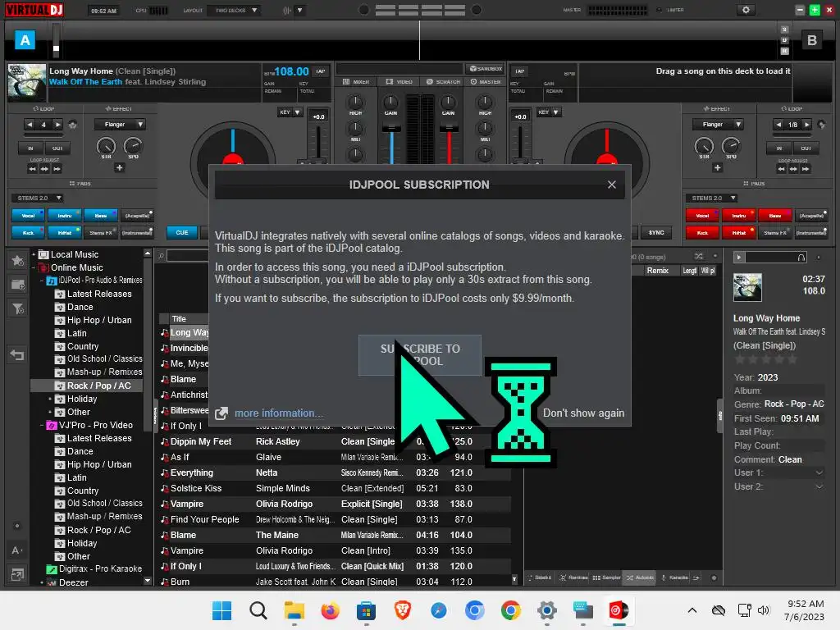
Task: Click deck B loop adjust move-right arrows
Action: 806,169
